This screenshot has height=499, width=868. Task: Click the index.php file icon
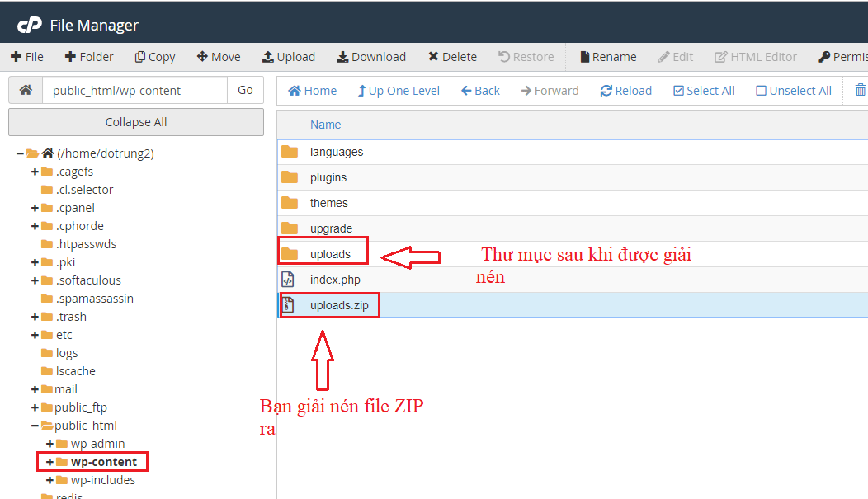[x=288, y=280]
